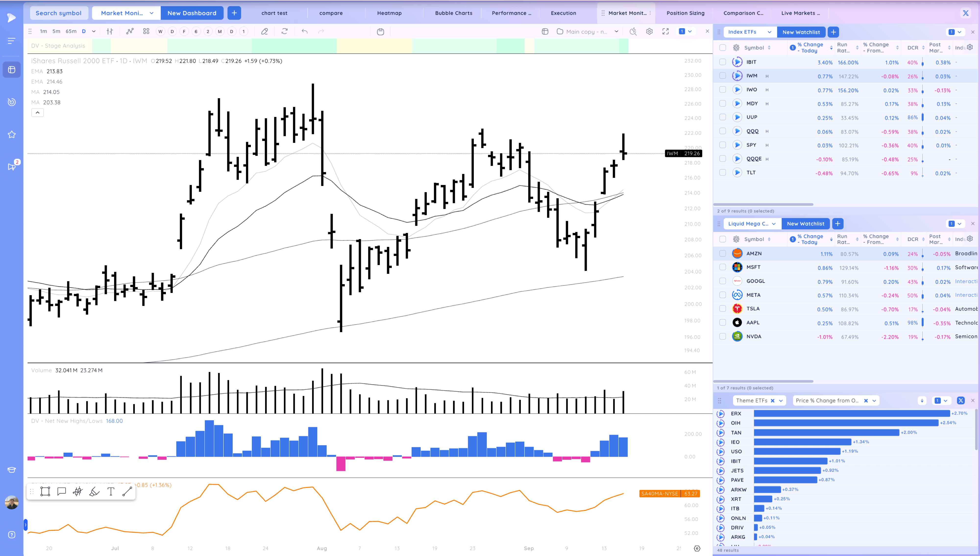Open the Index ETFs watchlist dropdown
This screenshot has height=556, width=980.
click(769, 32)
